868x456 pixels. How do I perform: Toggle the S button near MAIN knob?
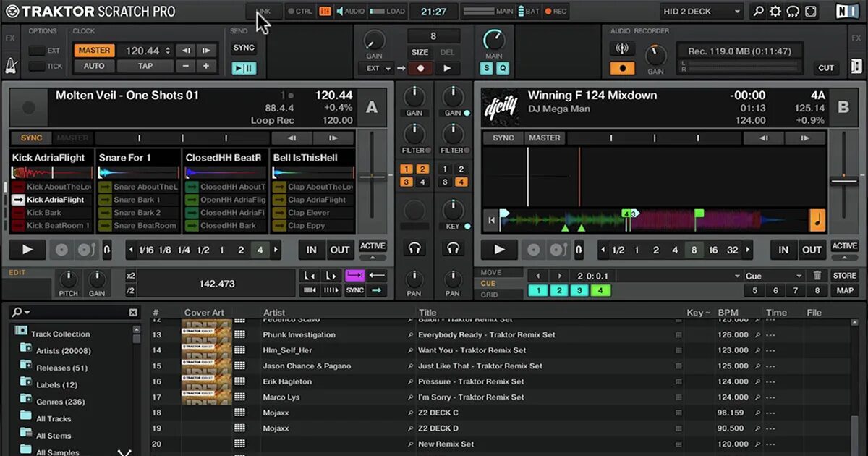click(x=486, y=68)
